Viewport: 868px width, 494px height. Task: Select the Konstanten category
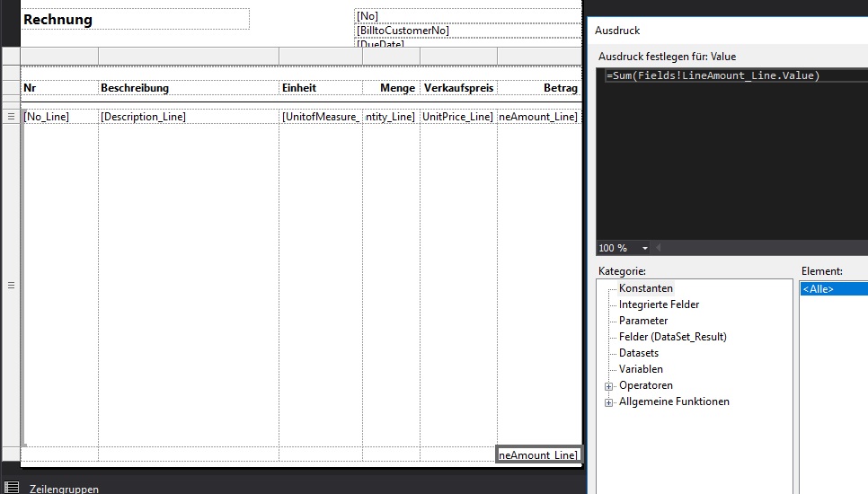click(x=645, y=288)
